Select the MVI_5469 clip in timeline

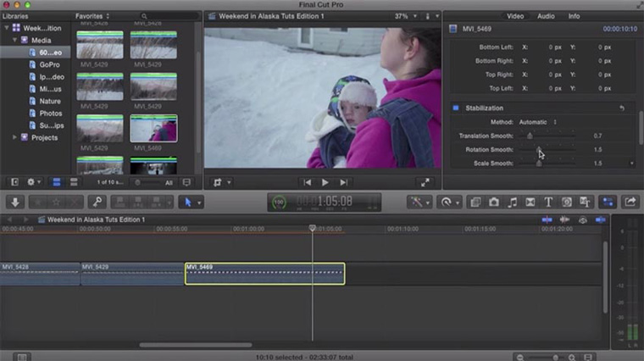[x=265, y=274]
